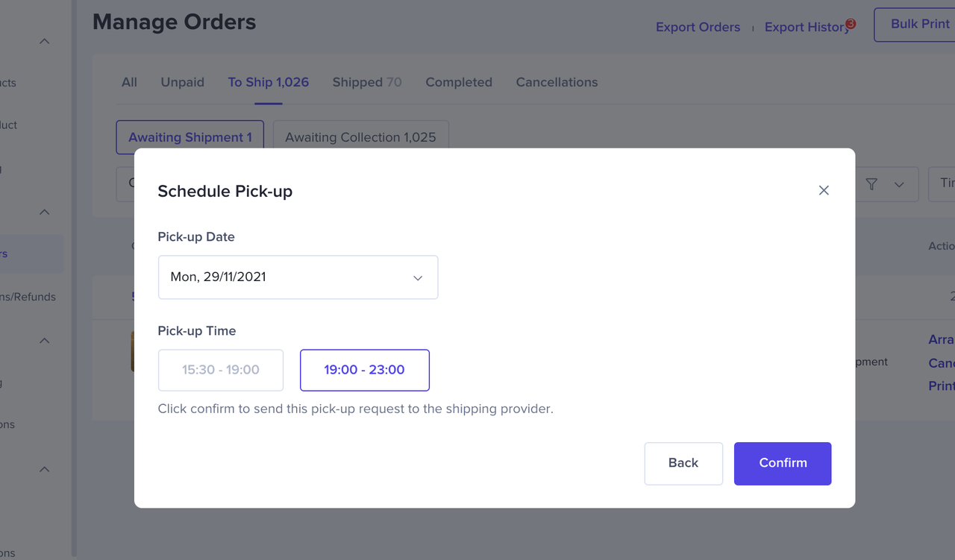Viewport: 955px width, 560px height.
Task: Switch to the Unpaid tab
Action: click(x=182, y=82)
